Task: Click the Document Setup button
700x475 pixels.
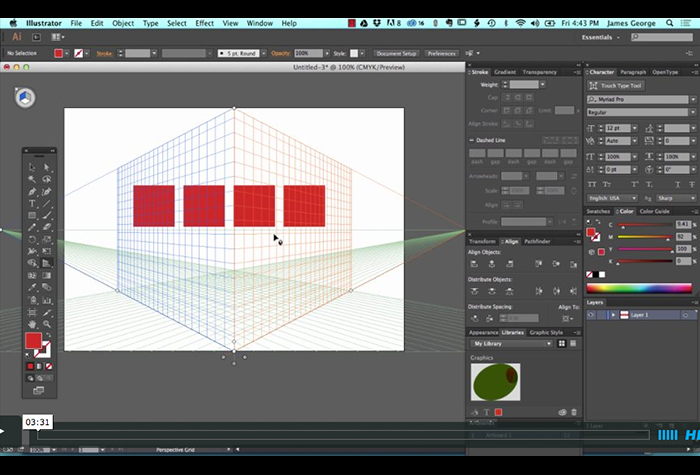Action: [396, 53]
